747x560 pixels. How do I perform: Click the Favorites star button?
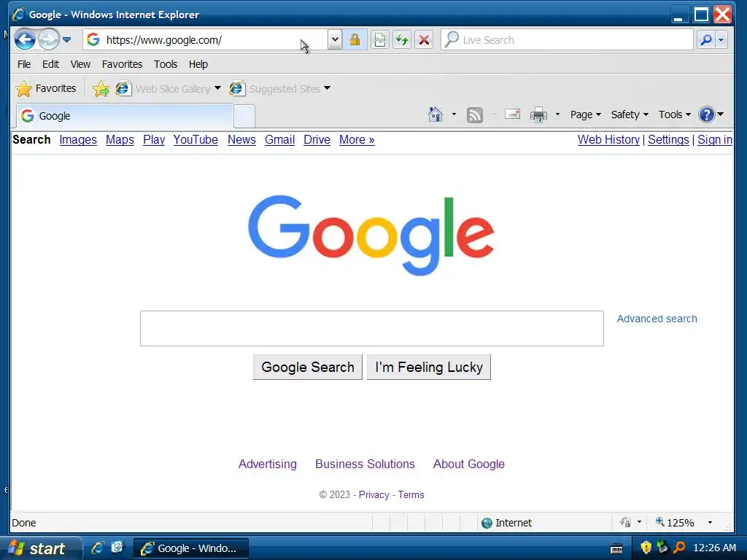click(x=46, y=88)
